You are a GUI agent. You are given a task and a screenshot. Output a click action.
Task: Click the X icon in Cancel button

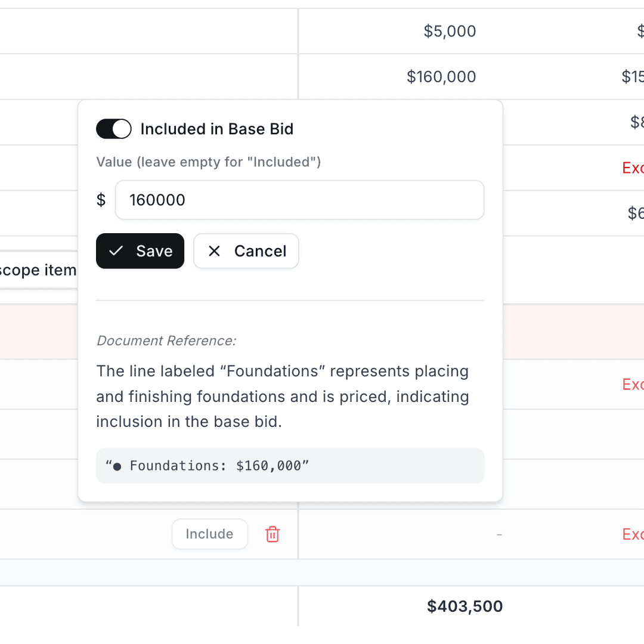tap(214, 251)
